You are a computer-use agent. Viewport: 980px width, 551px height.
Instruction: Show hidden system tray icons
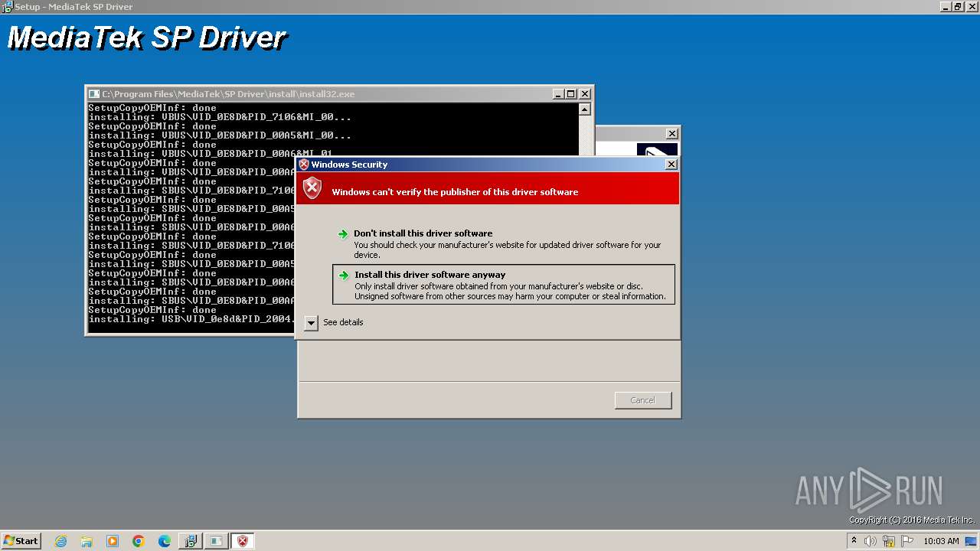click(854, 541)
